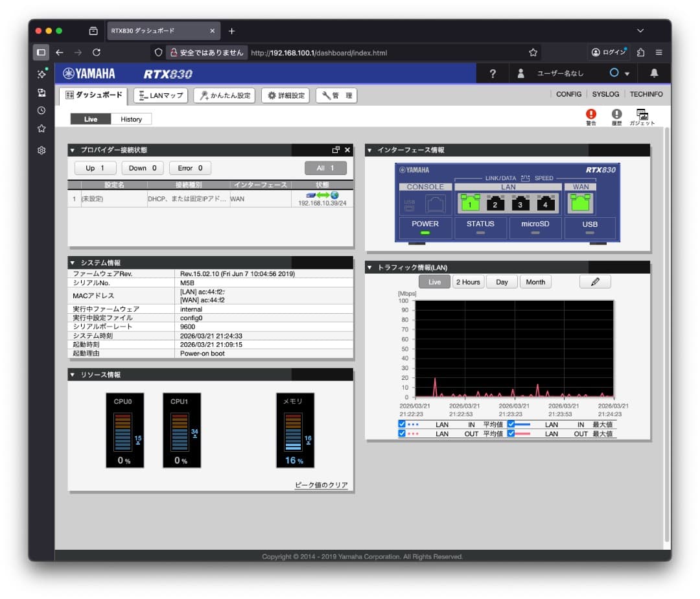The width and height of the screenshot is (700, 599).
Task: Click the peak value clear link
Action: click(x=321, y=485)
